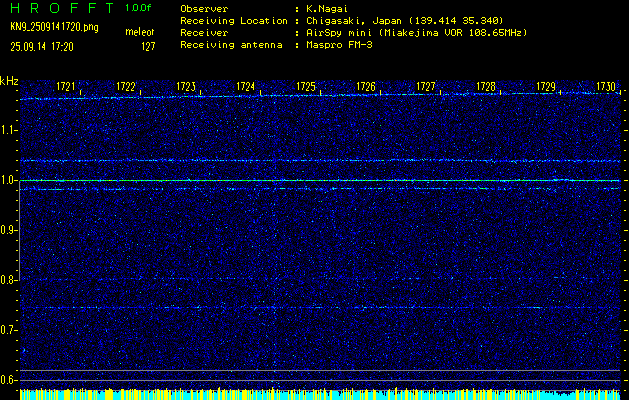Select filename KN9_2509141720.png
This screenshot has height=400, width=629.
pyautogui.click(x=54, y=27)
